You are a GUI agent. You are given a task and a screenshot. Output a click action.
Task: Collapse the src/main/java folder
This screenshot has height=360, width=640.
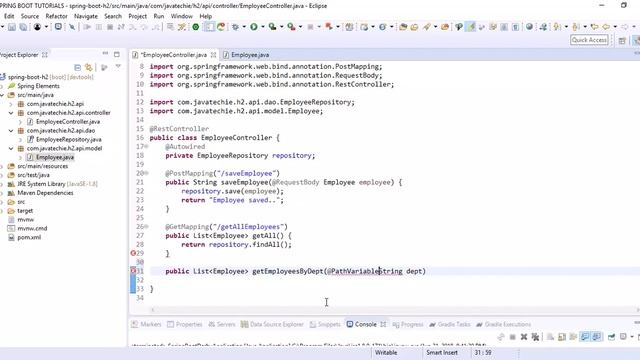[2, 95]
